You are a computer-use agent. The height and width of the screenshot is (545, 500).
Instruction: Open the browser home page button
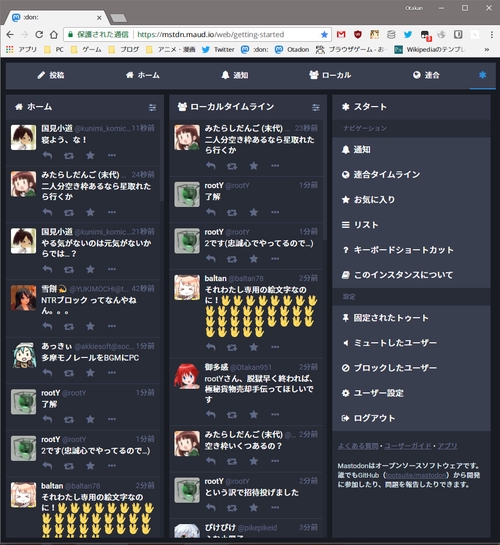(54, 34)
